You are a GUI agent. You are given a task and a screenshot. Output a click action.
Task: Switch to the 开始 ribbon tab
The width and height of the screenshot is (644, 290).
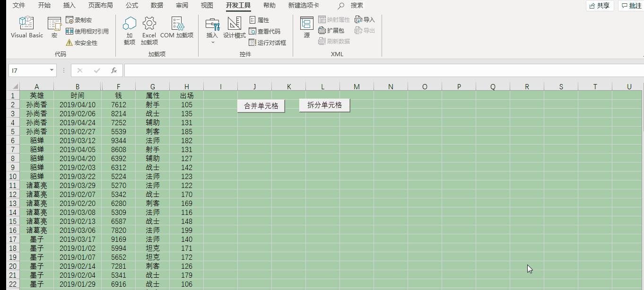(x=44, y=6)
